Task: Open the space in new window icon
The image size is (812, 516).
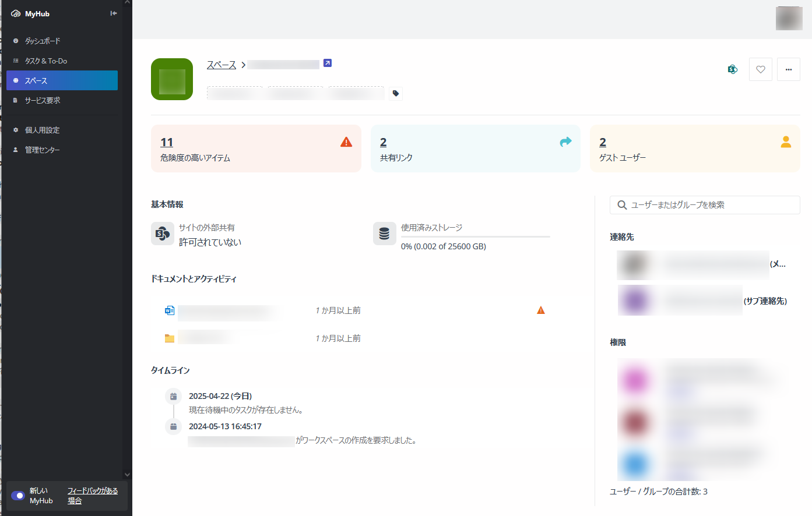Action: pyautogui.click(x=328, y=63)
